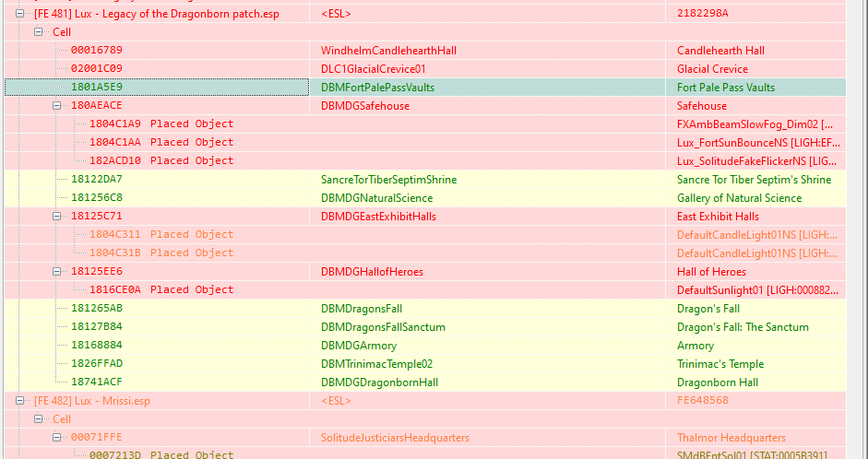The width and height of the screenshot is (868, 459).
Task: Click the FXAmbBeamSlowFog_Dim02 reference
Action: click(x=755, y=124)
